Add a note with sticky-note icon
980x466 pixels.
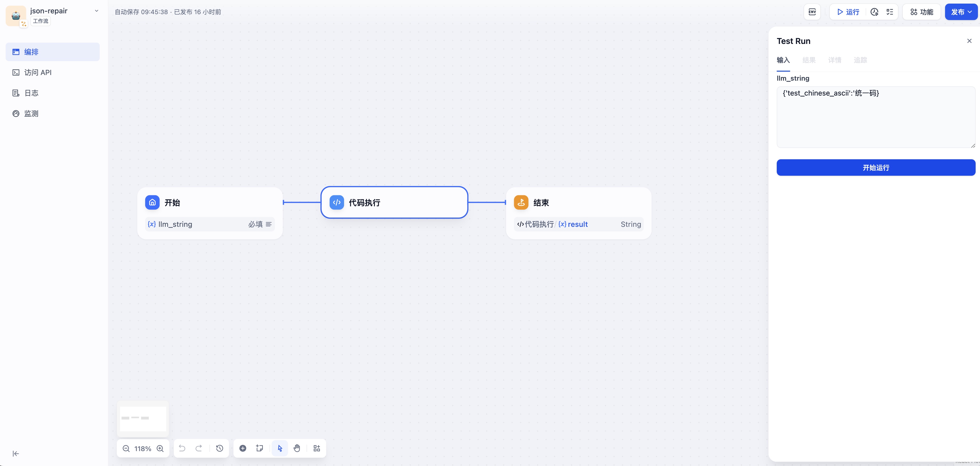(260, 448)
